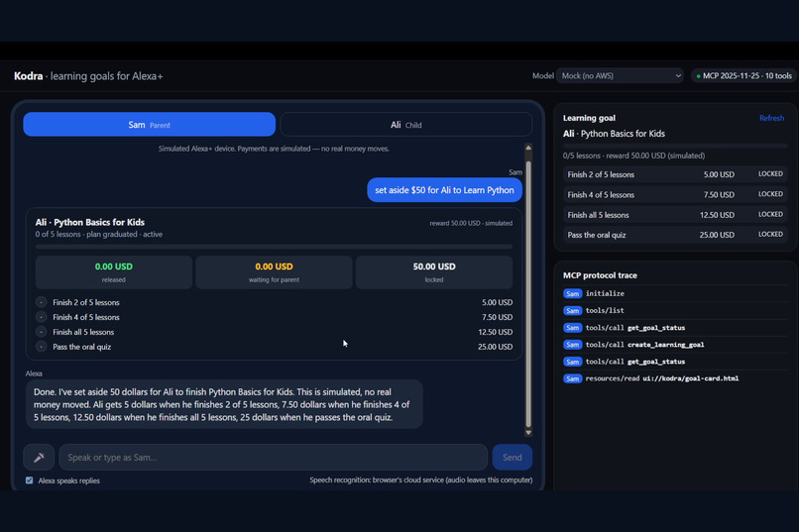Viewport: 799px width, 532px height.
Task: Click the 'set aside $50 for Ali' message bubble
Action: coord(444,190)
